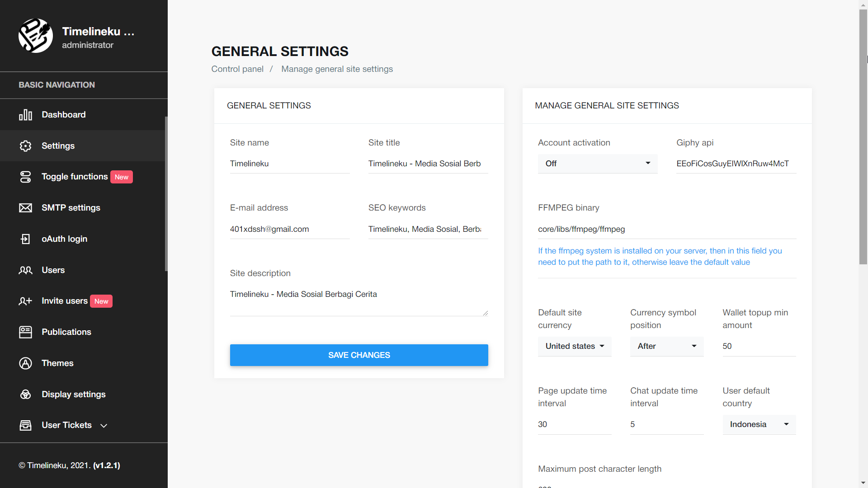Click the Timelineku logo avatar
Screen dimensions: 868x488
point(36,36)
